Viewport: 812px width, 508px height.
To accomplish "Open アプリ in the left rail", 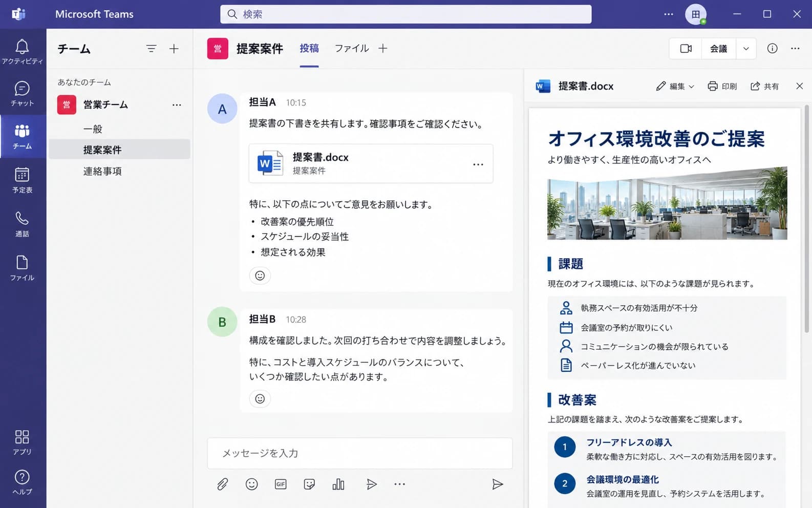I will pyautogui.click(x=22, y=442).
